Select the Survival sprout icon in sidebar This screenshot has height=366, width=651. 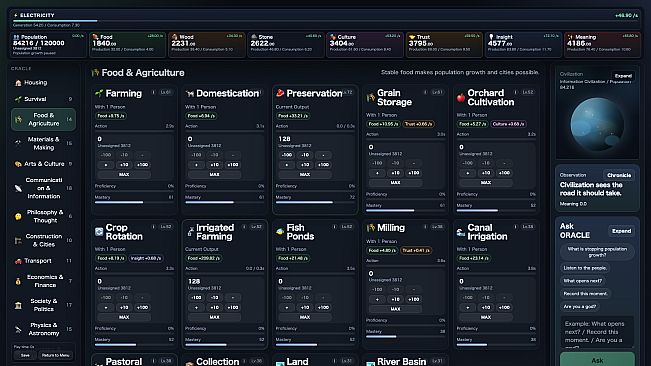(x=18, y=99)
